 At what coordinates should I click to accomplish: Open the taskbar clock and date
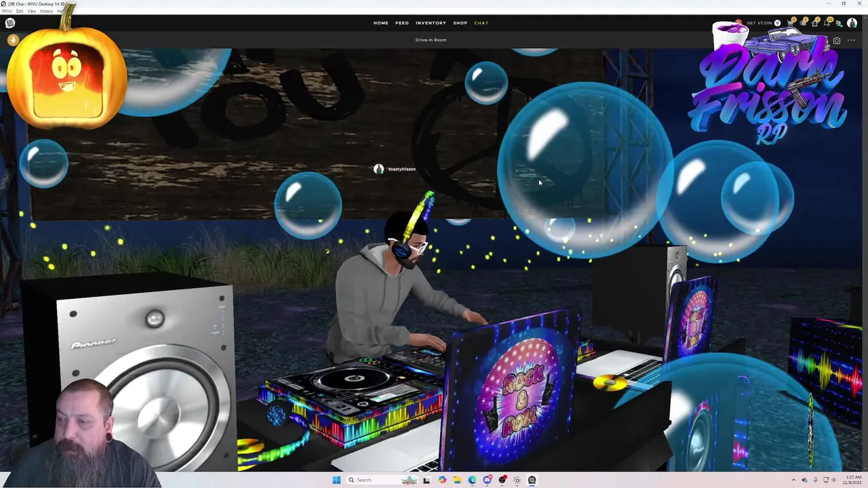(852, 480)
